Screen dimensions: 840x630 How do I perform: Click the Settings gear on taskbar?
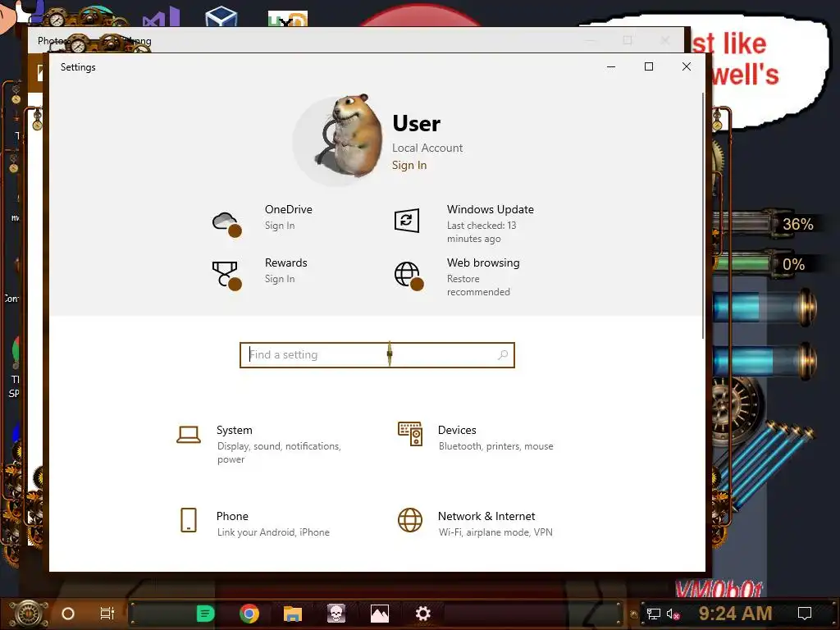tap(422, 614)
